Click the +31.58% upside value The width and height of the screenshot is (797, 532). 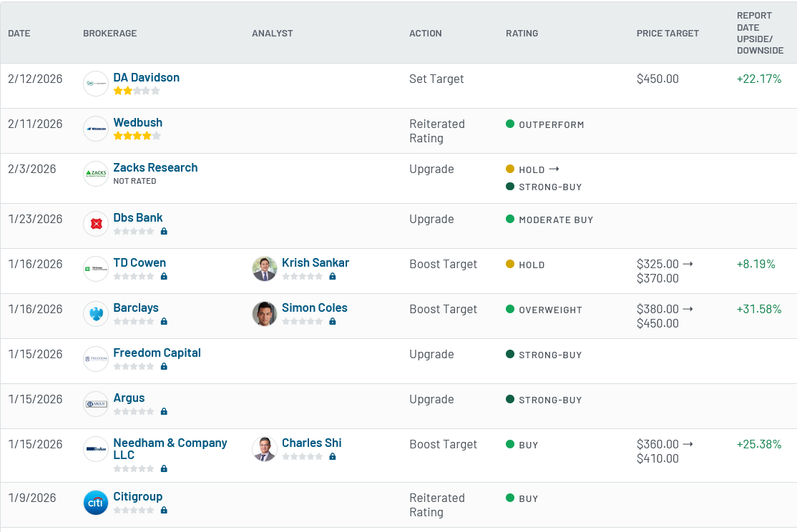pos(759,309)
